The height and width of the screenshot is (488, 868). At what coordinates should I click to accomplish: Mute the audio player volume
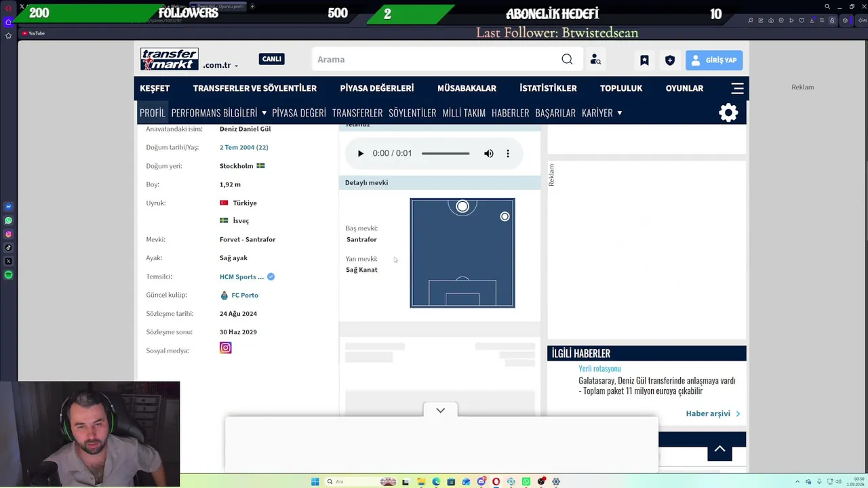tap(489, 153)
